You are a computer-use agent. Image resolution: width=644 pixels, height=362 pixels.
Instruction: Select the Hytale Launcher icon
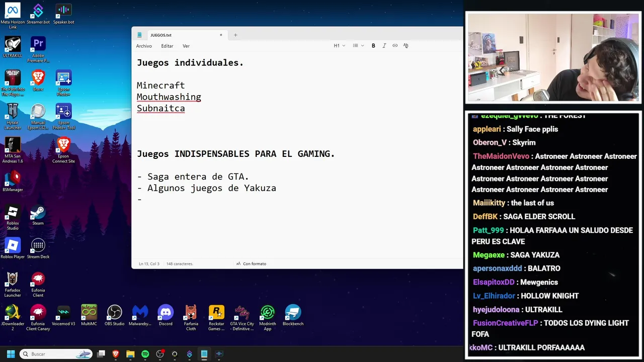pyautogui.click(x=13, y=117)
